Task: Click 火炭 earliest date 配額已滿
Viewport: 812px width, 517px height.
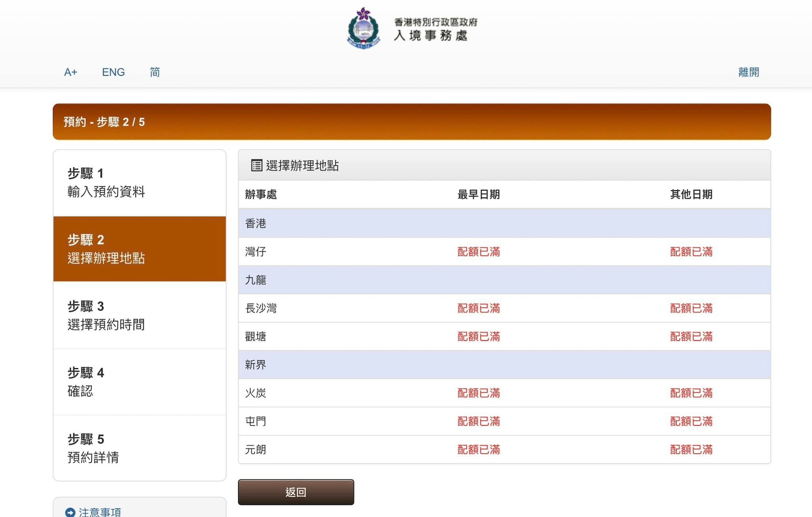Action: (478, 393)
